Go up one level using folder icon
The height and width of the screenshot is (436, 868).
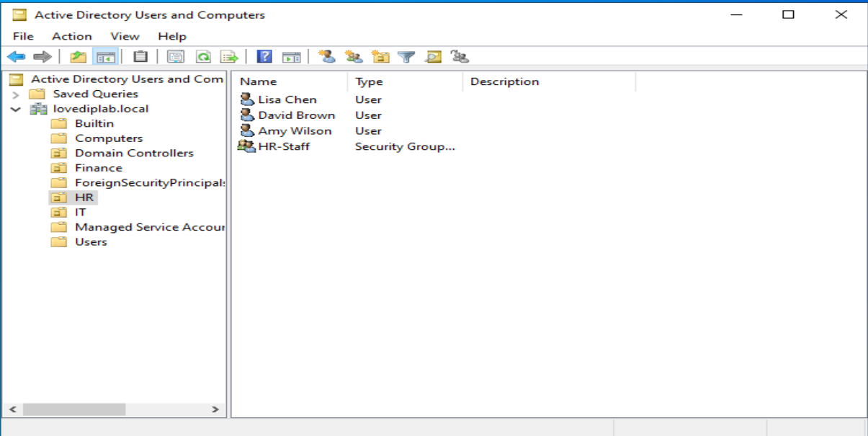pos(78,56)
